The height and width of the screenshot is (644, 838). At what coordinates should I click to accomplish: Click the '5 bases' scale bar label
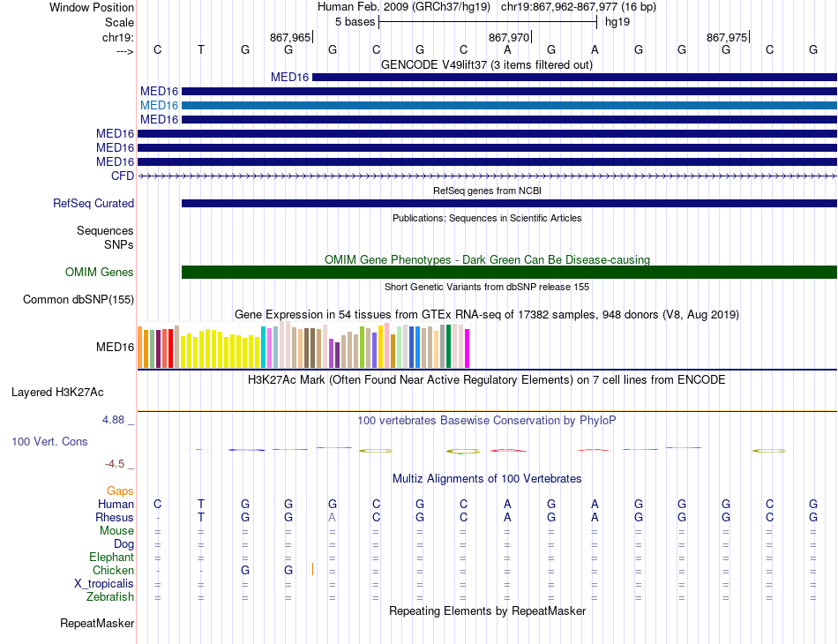[355, 22]
